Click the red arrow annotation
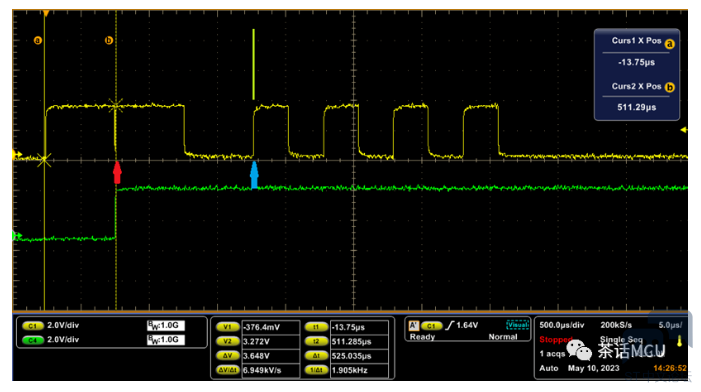Screen dimensions: 701x392 [117, 173]
